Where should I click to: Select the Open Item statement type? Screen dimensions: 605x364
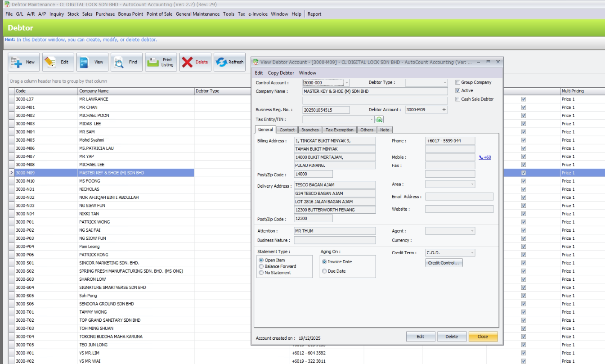point(261,260)
